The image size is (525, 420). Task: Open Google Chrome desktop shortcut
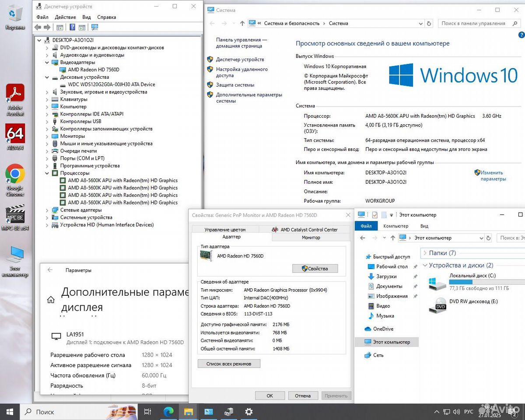[x=15, y=180]
